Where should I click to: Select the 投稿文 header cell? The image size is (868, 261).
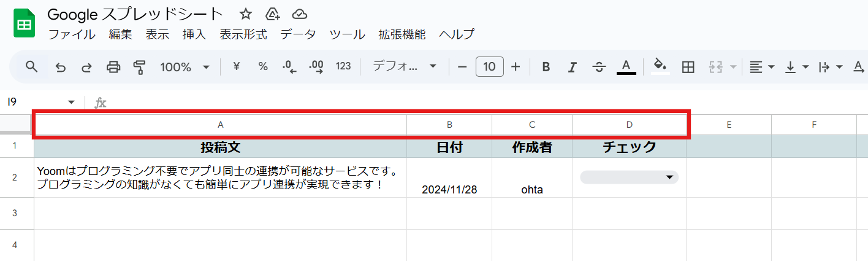point(221,147)
